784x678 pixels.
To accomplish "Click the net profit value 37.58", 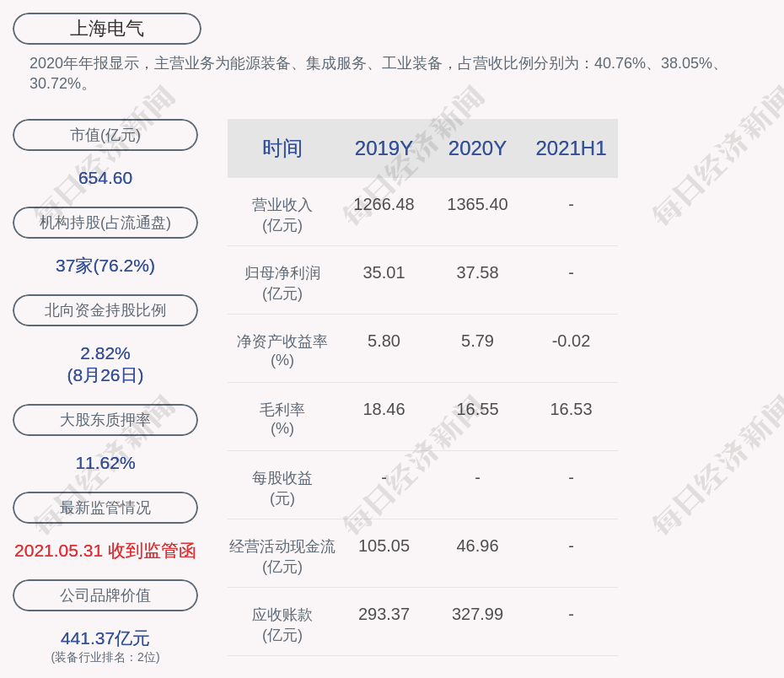I will (x=477, y=273).
